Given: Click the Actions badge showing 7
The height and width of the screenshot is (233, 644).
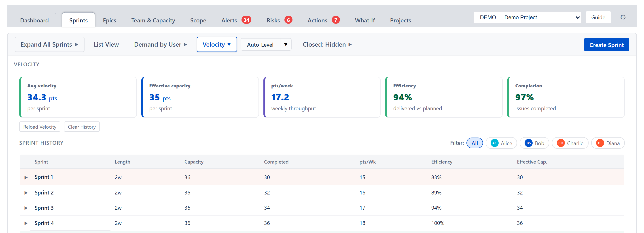Looking at the screenshot, I should pos(335,20).
